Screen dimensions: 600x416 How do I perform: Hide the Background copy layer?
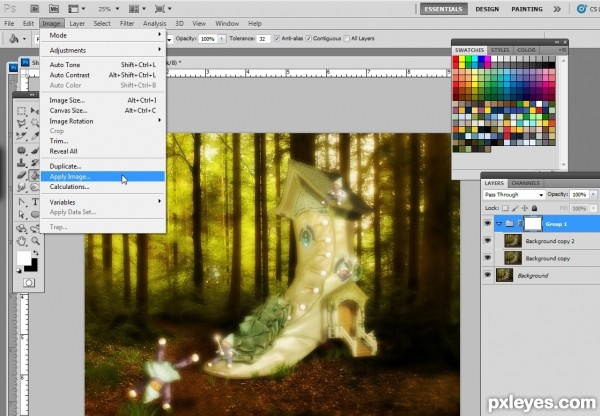[x=488, y=258]
